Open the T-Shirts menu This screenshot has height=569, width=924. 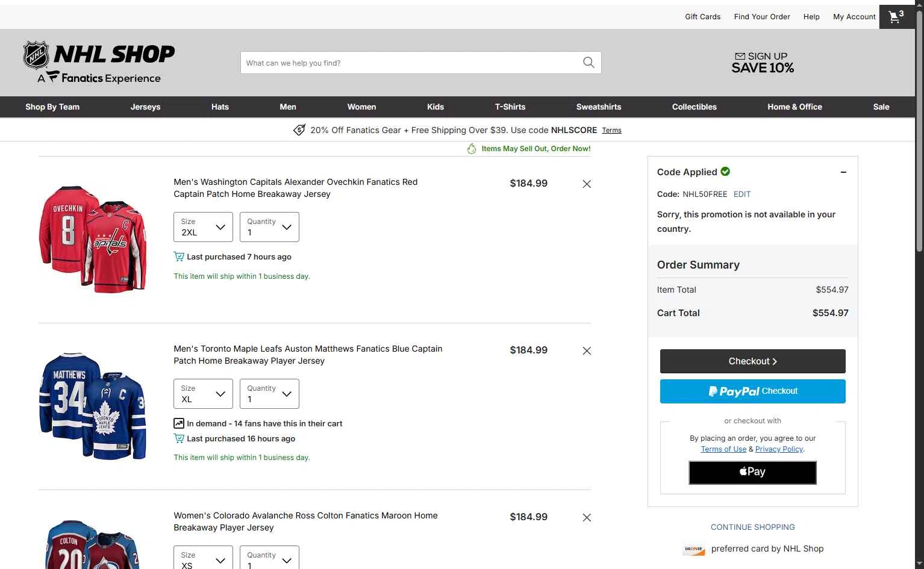click(x=510, y=107)
